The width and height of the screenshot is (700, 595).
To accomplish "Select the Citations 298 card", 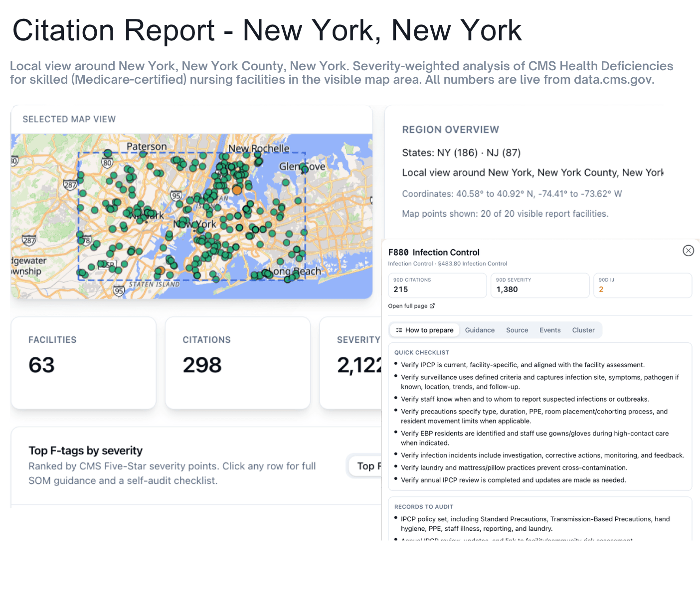I will pos(238,363).
